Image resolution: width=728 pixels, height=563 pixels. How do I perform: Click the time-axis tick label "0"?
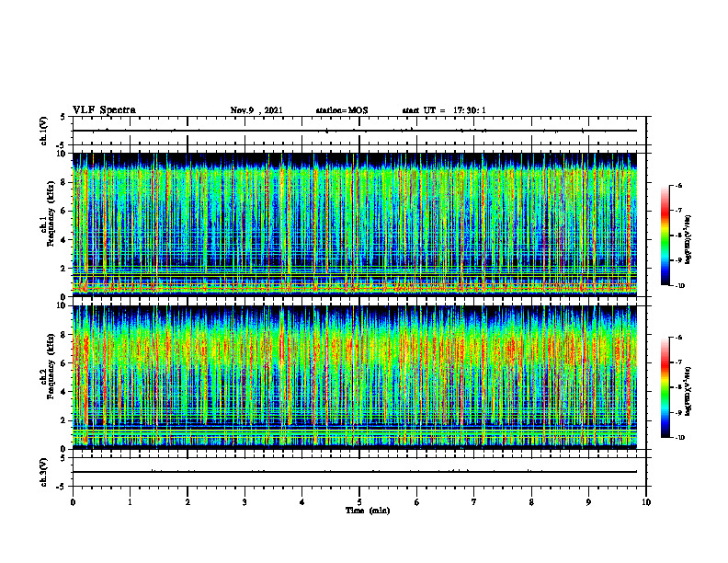point(73,502)
